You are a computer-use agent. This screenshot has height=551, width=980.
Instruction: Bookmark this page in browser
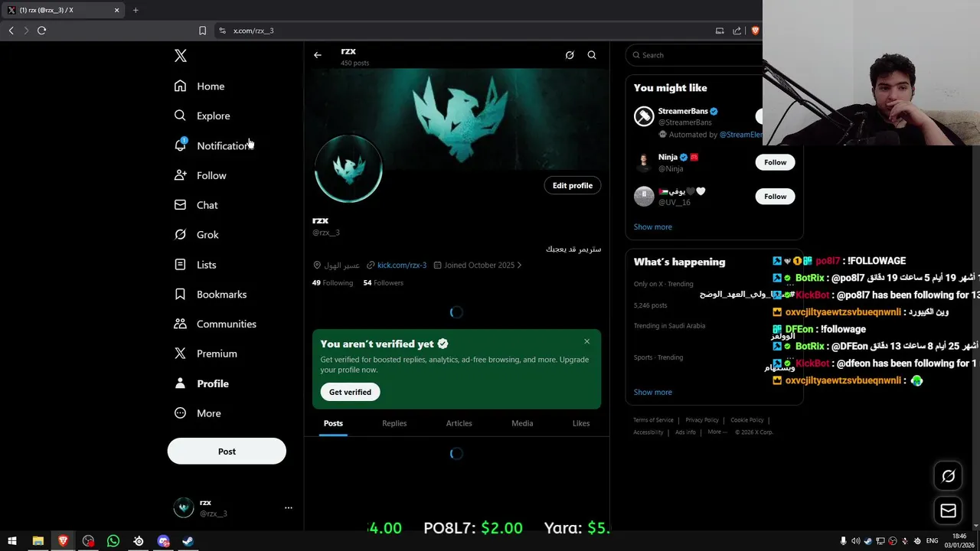[x=202, y=31]
